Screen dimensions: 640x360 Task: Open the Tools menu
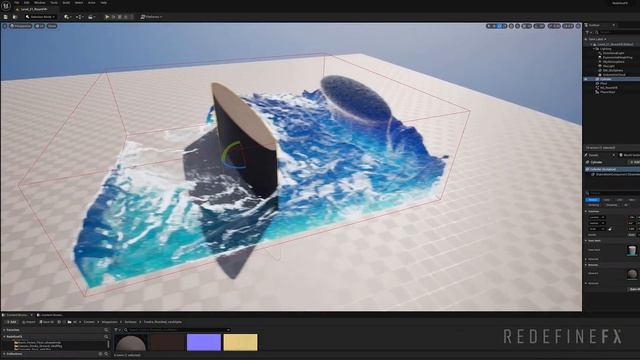[x=54, y=2]
